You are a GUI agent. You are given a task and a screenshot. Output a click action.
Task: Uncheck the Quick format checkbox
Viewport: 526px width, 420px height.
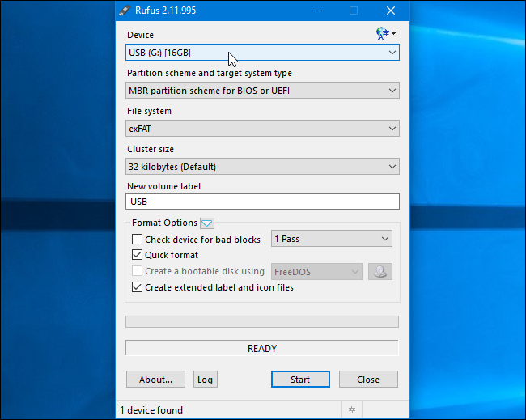click(x=138, y=256)
